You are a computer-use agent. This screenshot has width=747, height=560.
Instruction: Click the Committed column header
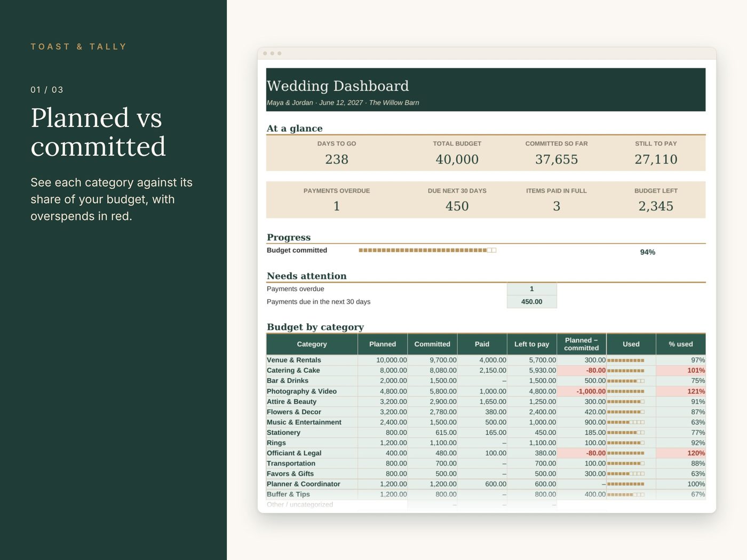432,344
